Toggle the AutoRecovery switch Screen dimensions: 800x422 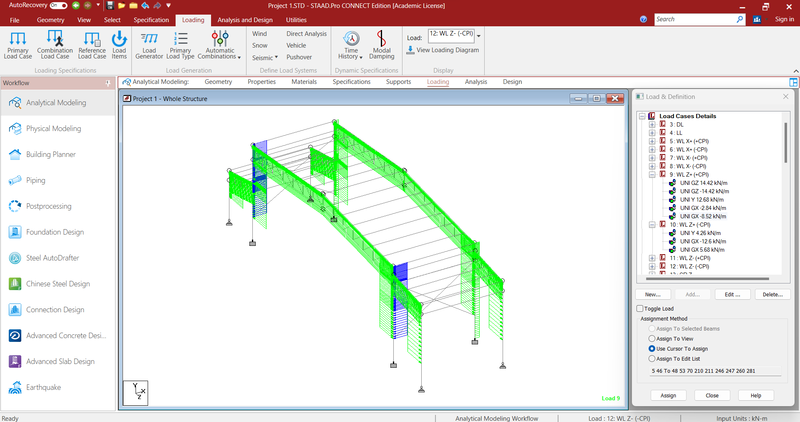point(58,6)
